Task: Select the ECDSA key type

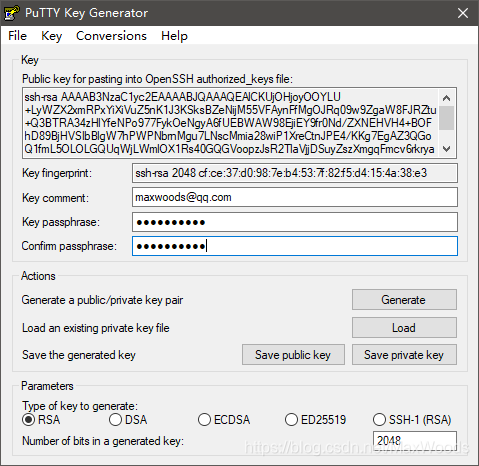Action: [x=224, y=419]
